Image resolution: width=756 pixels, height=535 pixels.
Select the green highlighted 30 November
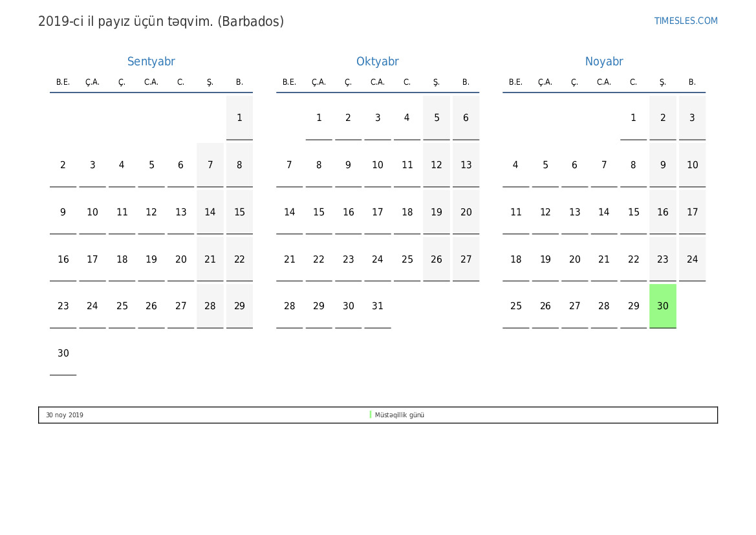click(662, 306)
